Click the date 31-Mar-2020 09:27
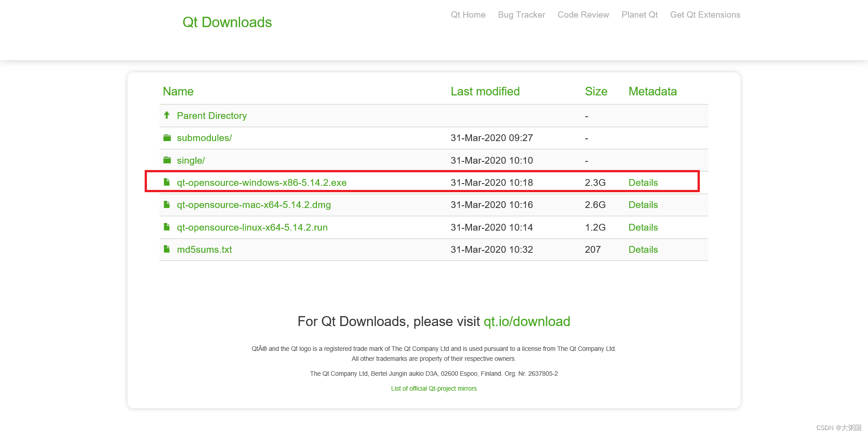This screenshot has height=435, width=868. point(491,138)
